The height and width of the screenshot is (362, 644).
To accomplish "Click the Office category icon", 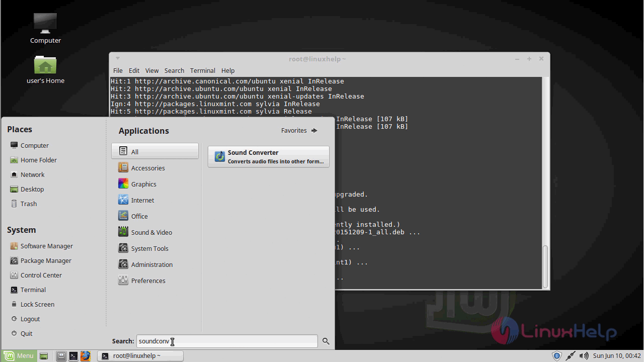I will pos(123,216).
